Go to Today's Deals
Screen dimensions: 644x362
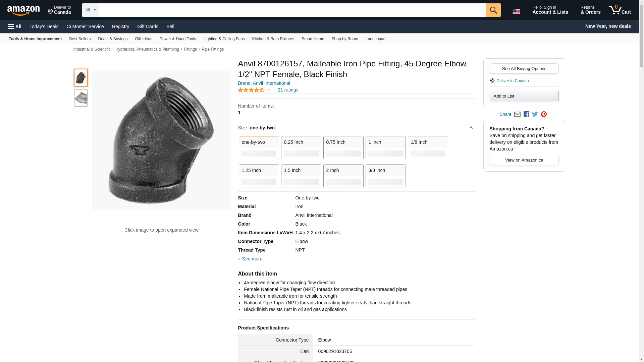(44, 26)
